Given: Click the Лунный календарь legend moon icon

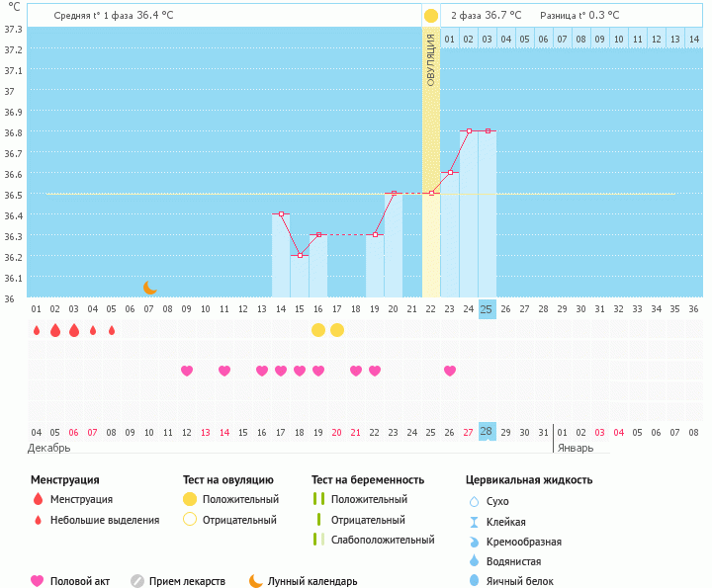Looking at the screenshot, I should click(256, 581).
